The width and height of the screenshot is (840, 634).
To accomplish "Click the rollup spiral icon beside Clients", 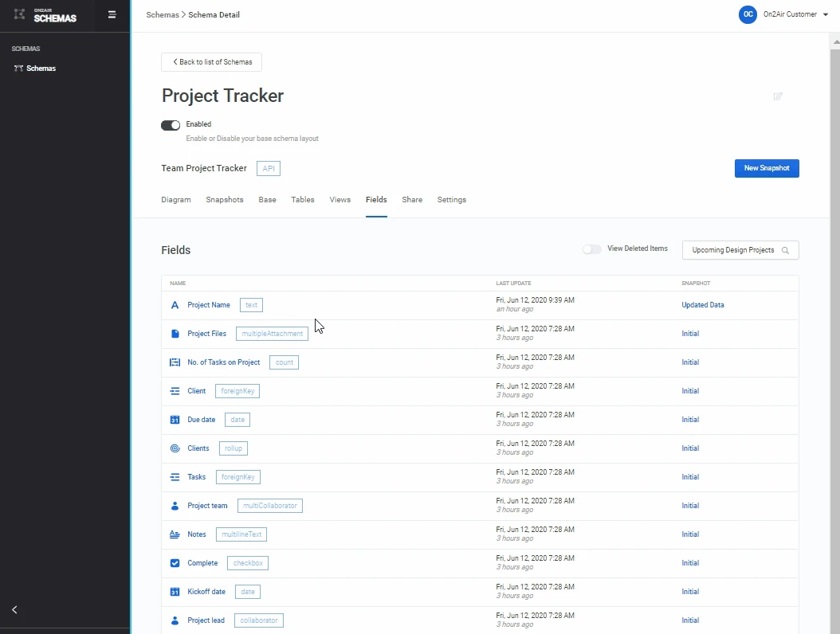I will click(x=175, y=448).
